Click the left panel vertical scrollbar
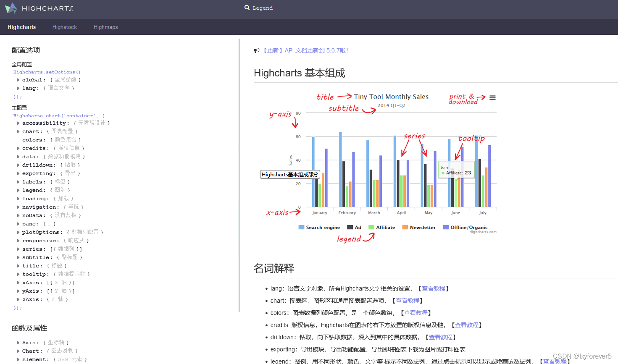Viewport: 618px width, 364px height. pyautogui.click(x=239, y=175)
